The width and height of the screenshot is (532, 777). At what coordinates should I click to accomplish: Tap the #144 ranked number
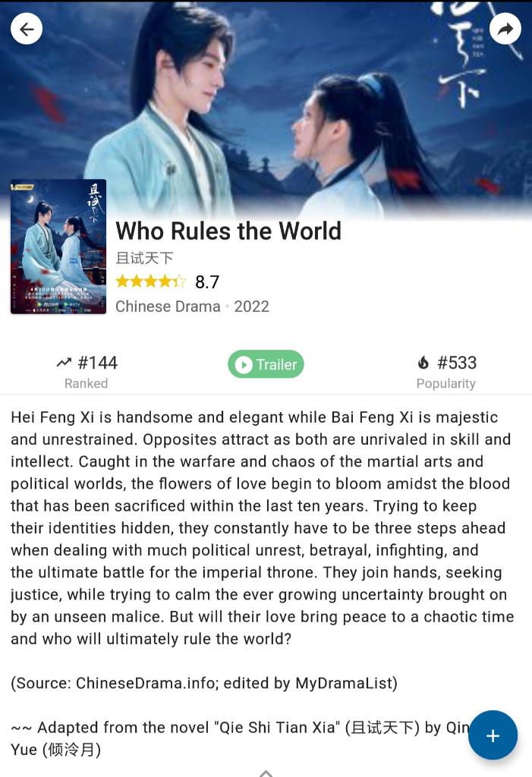(98, 363)
